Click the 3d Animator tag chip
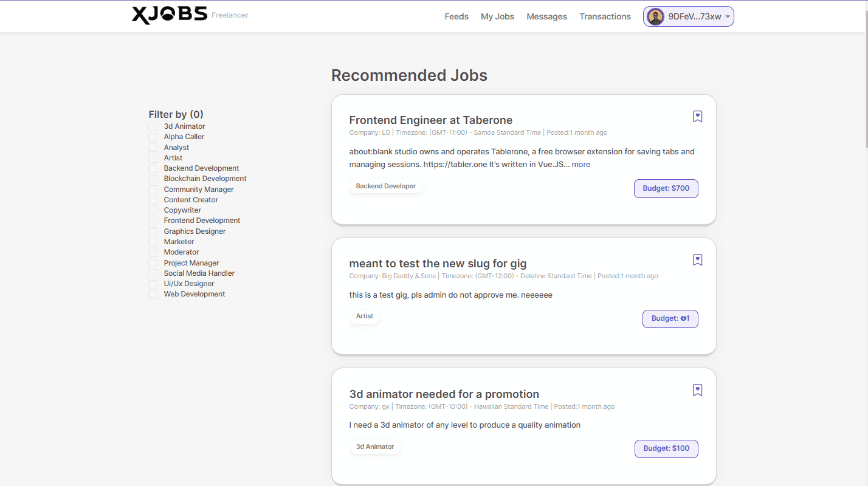This screenshot has width=868, height=486. (x=375, y=447)
